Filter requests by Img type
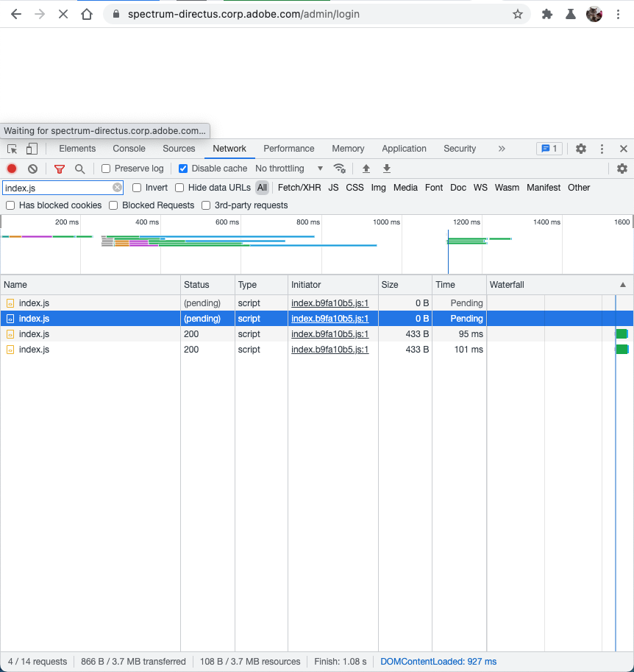 pyautogui.click(x=377, y=188)
